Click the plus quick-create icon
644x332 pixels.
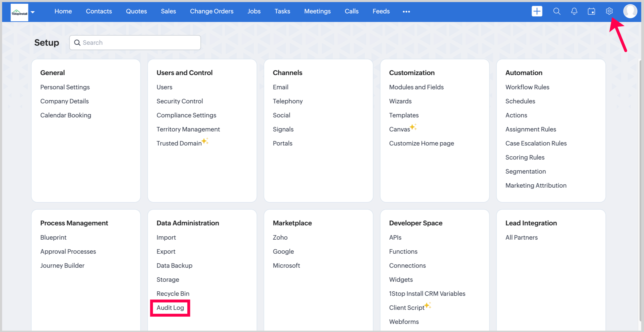pos(536,11)
